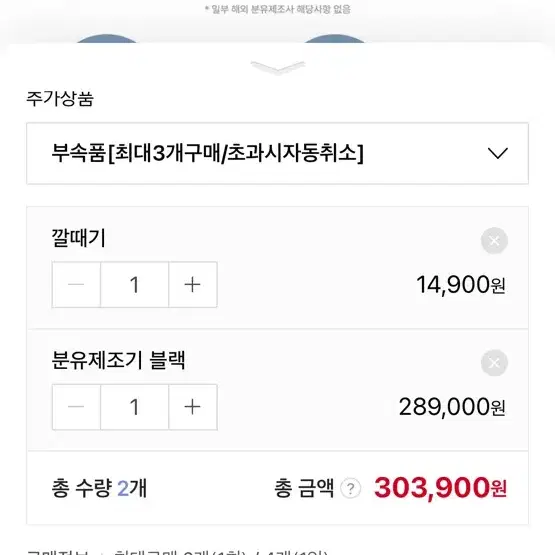Screen dimensions: 555x555
Task: Click the total amount 303,900원
Action: click(x=440, y=488)
